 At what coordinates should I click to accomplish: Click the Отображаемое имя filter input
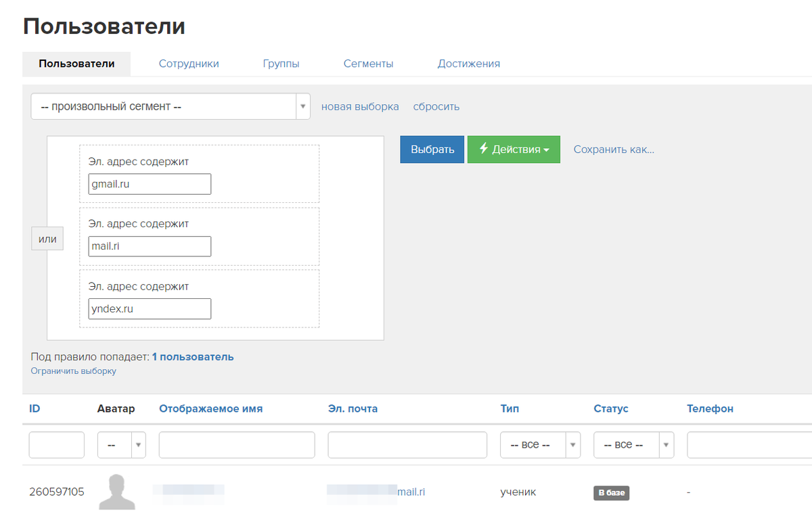237,445
